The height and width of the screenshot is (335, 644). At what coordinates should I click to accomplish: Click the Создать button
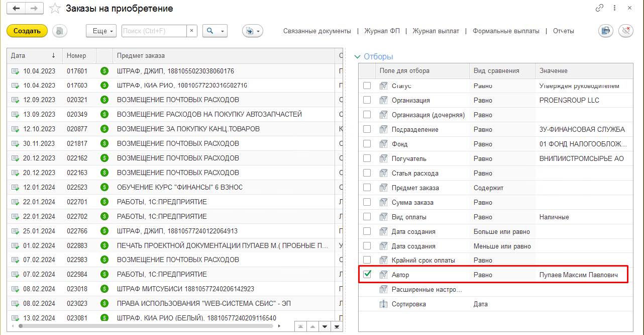pos(27,31)
